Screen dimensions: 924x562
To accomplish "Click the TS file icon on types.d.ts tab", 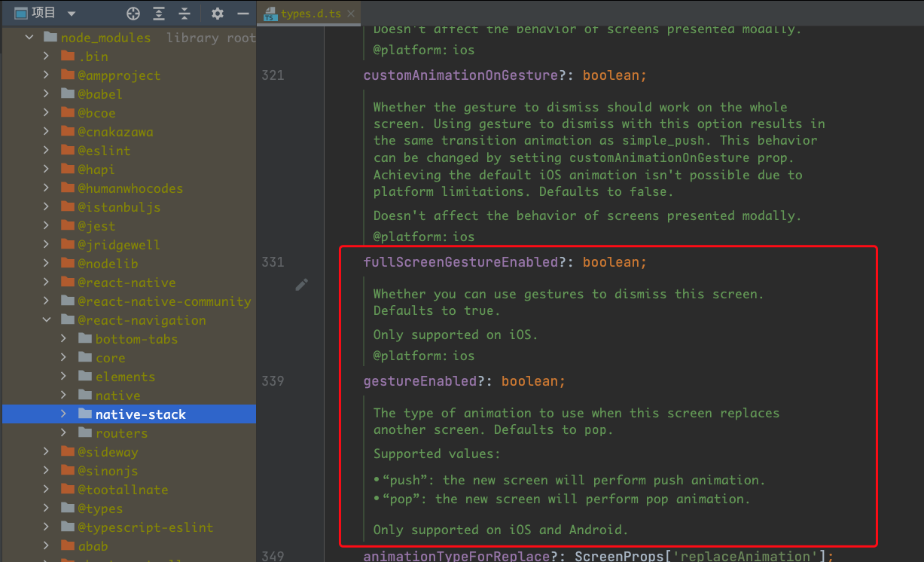I will tap(271, 14).
